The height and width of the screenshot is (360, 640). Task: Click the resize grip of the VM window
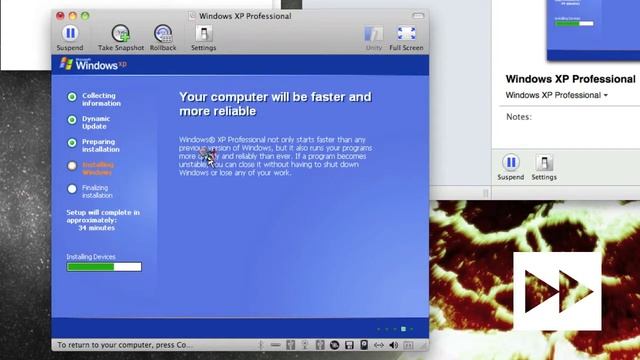coord(423,346)
